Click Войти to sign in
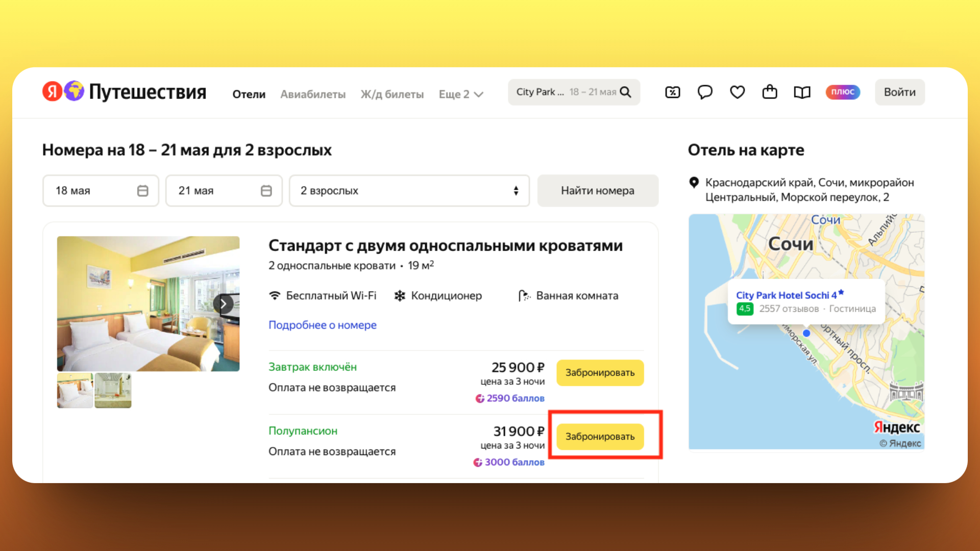 point(899,92)
